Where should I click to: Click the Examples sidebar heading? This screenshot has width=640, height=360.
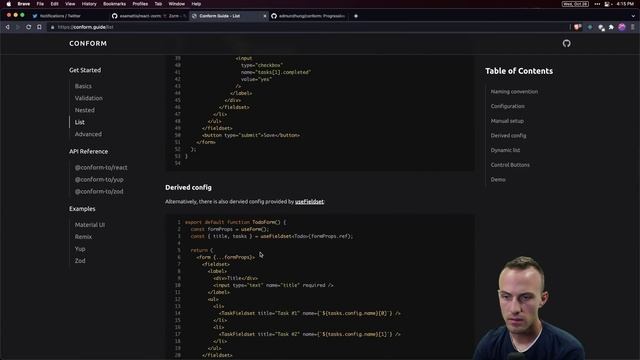click(x=82, y=209)
